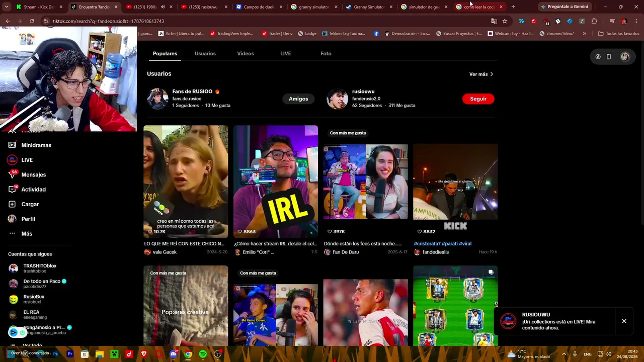Expand the Ver más users list
This screenshot has width=644, height=362.
[481, 74]
